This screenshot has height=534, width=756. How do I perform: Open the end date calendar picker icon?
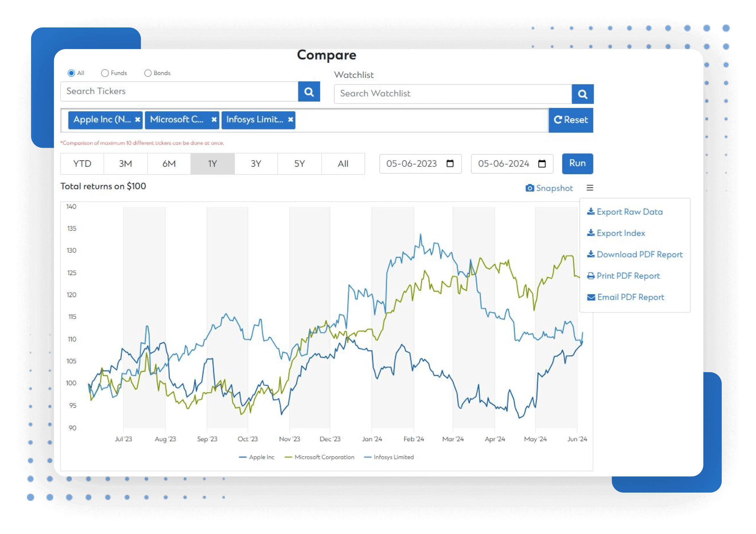tap(542, 164)
